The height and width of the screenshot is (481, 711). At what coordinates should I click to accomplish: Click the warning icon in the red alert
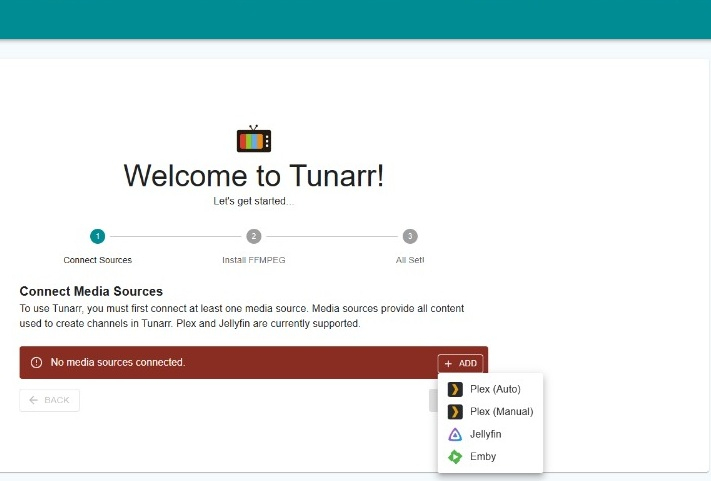pos(36,363)
